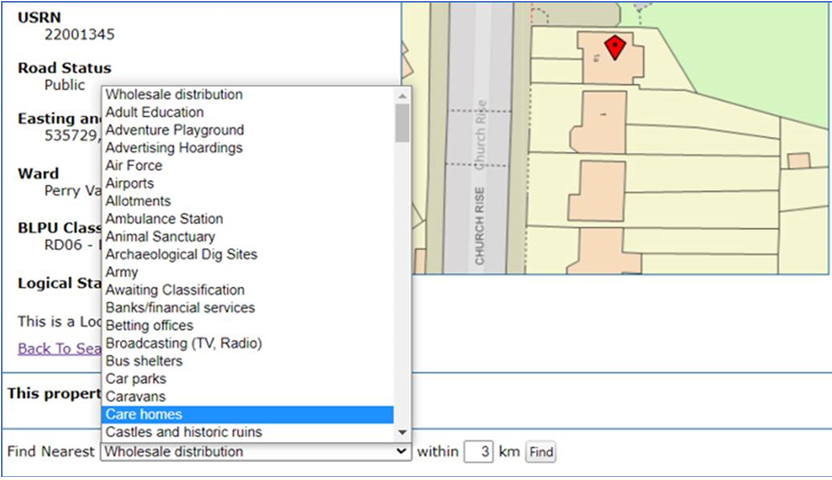
Task: Click the red property marker on the map
Action: 615,47
